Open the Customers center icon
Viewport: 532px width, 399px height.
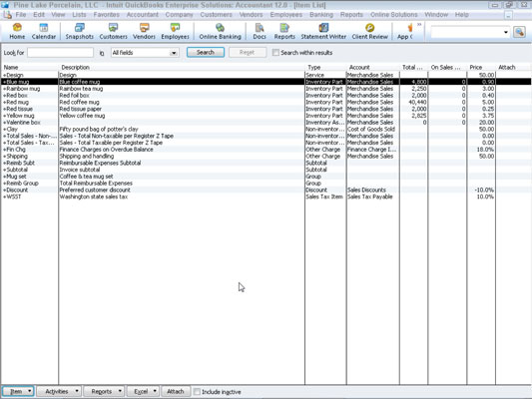point(113,31)
